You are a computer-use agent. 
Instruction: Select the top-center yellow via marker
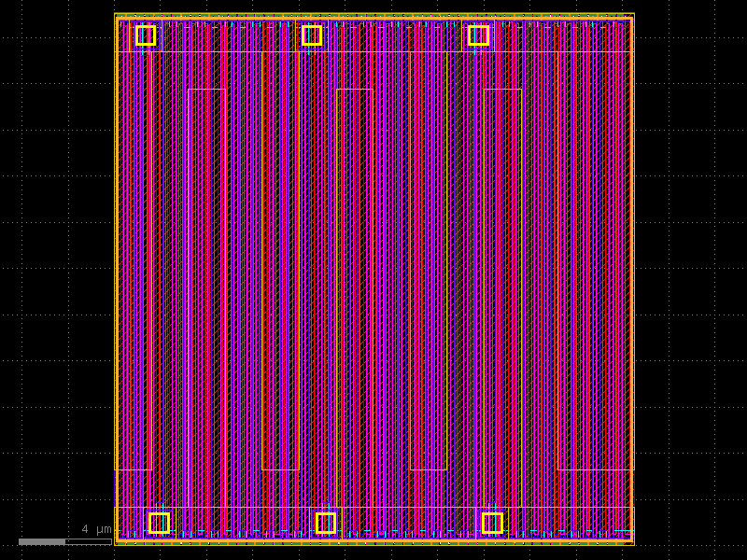click(312, 35)
